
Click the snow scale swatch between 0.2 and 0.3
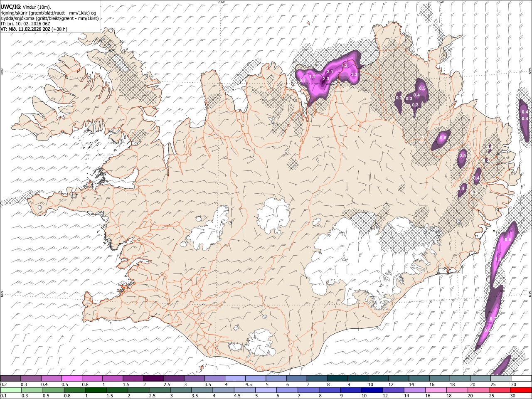coord(11,378)
